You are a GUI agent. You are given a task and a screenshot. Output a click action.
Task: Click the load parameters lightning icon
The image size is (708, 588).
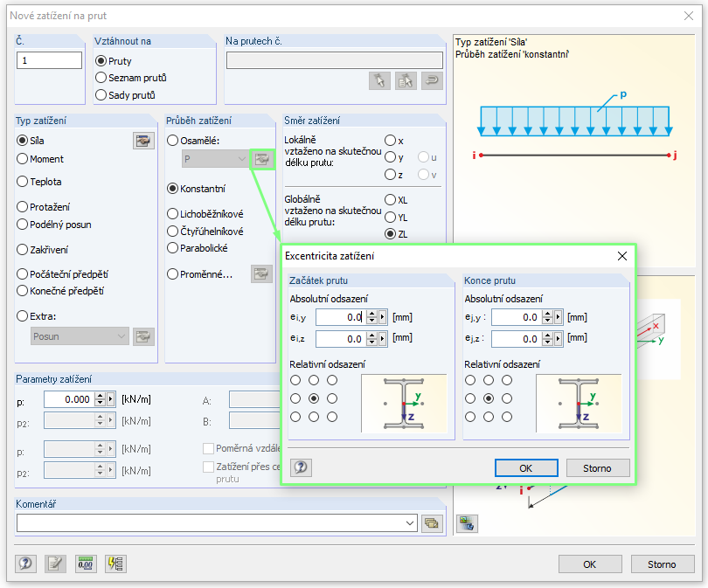[x=115, y=564]
